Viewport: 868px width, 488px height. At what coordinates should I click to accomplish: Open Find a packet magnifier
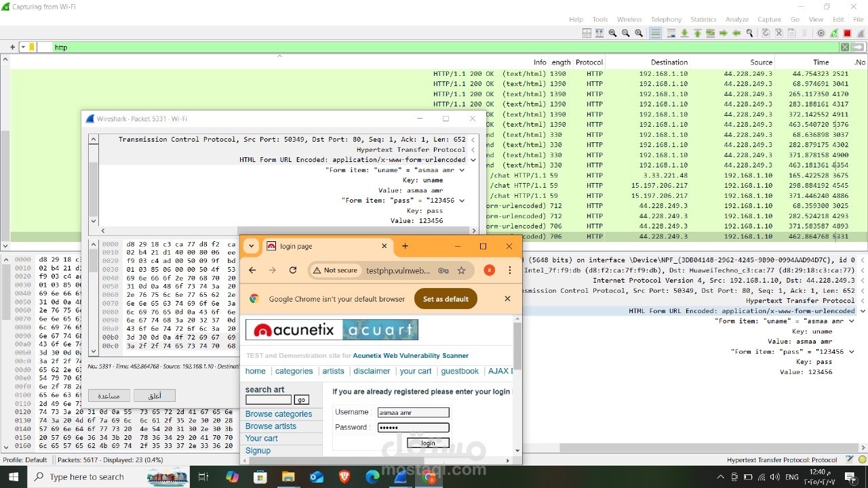point(749,33)
